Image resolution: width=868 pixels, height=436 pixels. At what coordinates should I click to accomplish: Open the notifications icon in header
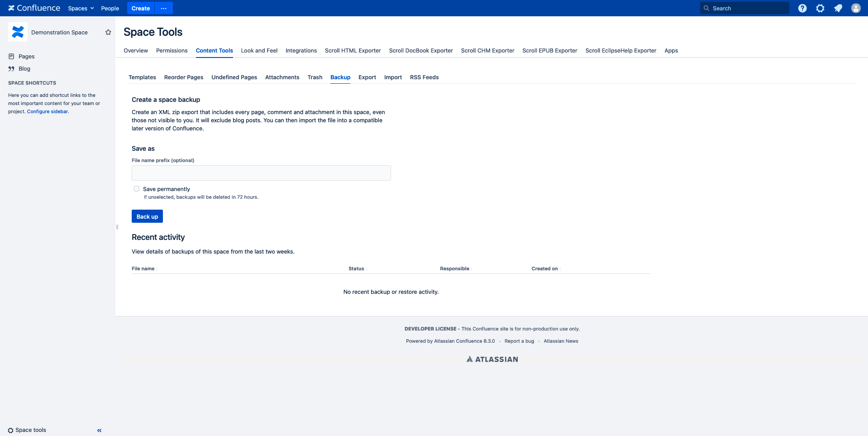[x=838, y=8]
